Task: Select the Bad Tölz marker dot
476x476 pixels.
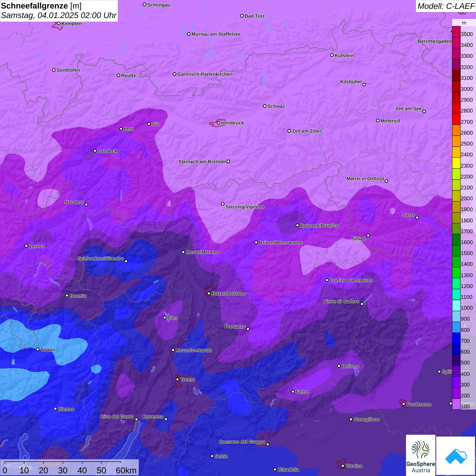Action: click(x=242, y=16)
